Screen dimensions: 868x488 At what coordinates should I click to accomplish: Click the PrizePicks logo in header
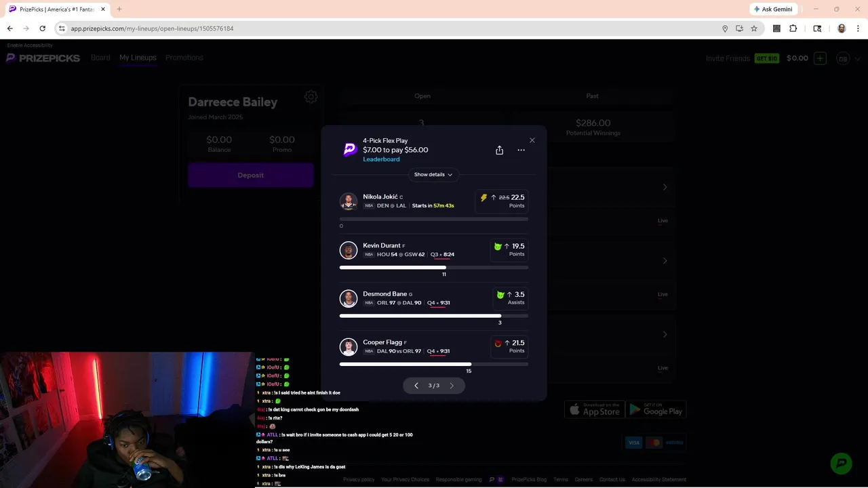43,58
